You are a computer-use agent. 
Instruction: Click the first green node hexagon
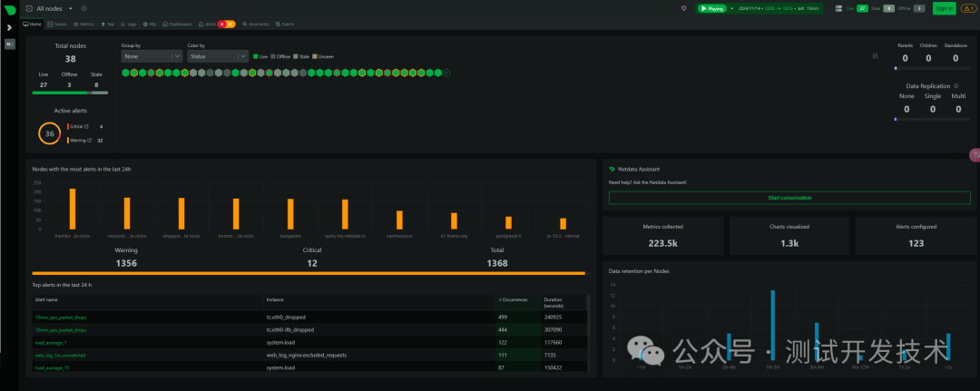tap(125, 73)
